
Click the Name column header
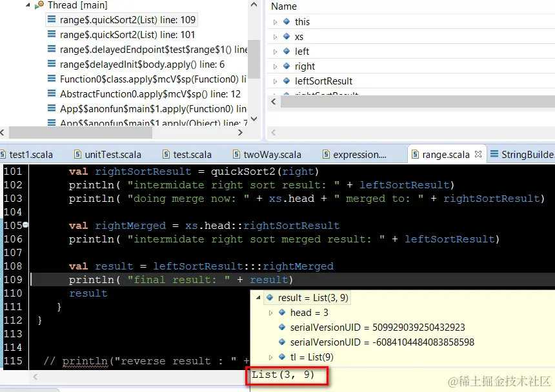click(x=284, y=6)
